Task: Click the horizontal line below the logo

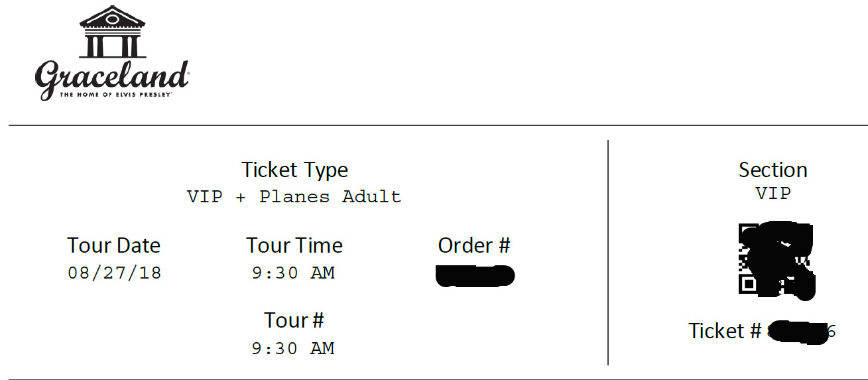Action: (438, 125)
